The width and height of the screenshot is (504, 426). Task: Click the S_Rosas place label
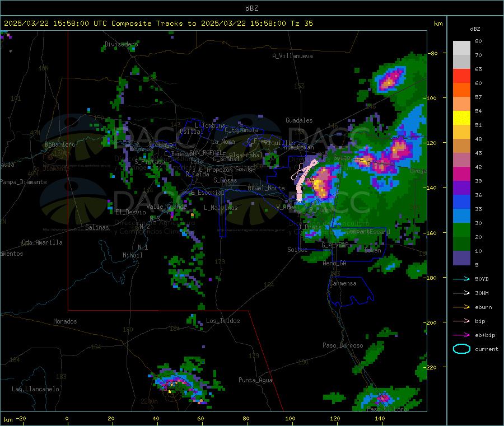point(225,181)
